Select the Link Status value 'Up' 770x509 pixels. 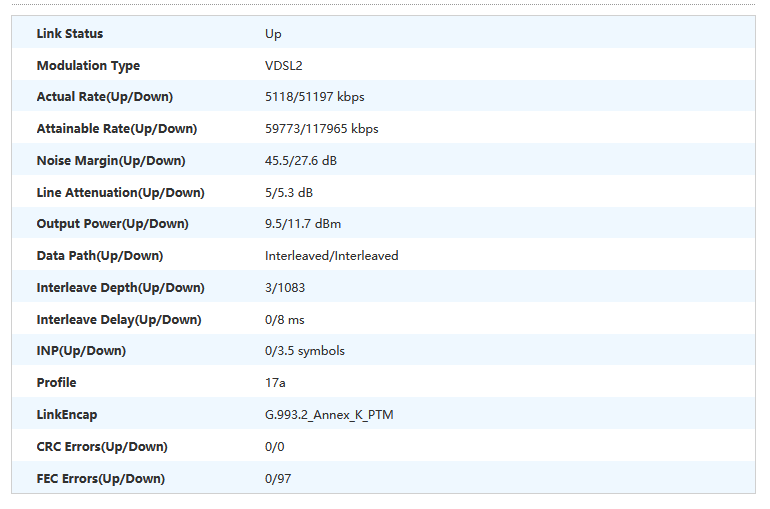click(x=273, y=34)
